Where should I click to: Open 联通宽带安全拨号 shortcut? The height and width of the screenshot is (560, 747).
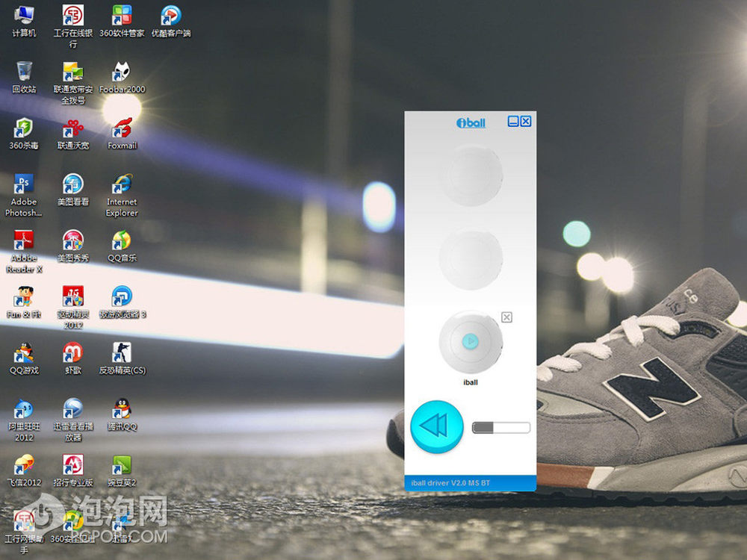[73, 83]
